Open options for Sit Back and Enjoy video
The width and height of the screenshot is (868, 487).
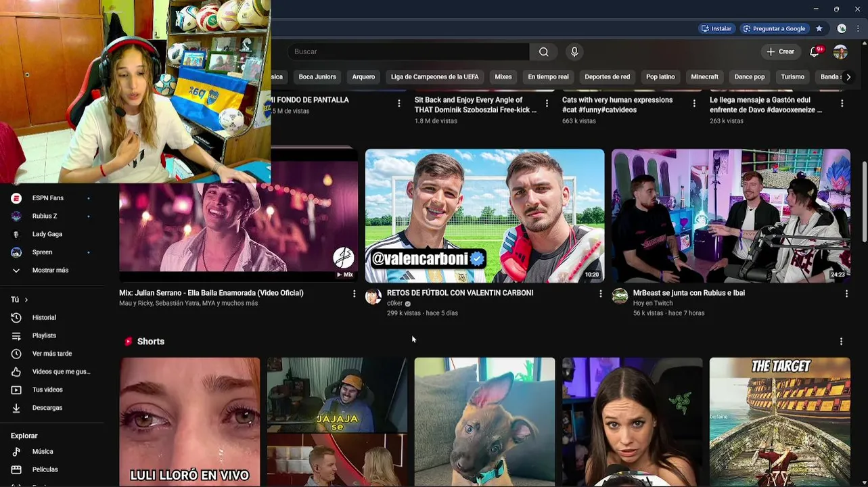pos(547,103)
